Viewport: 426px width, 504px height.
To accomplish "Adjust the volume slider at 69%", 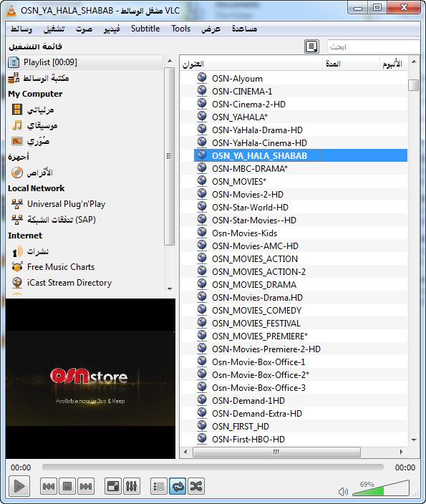I will (381, 488).
